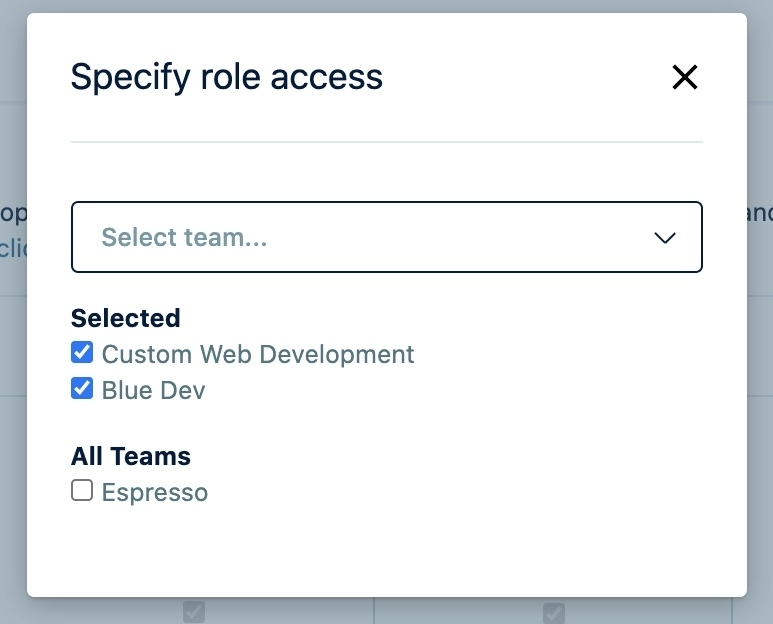Click dimmed background checkbox at bottom right

point(553,612)
